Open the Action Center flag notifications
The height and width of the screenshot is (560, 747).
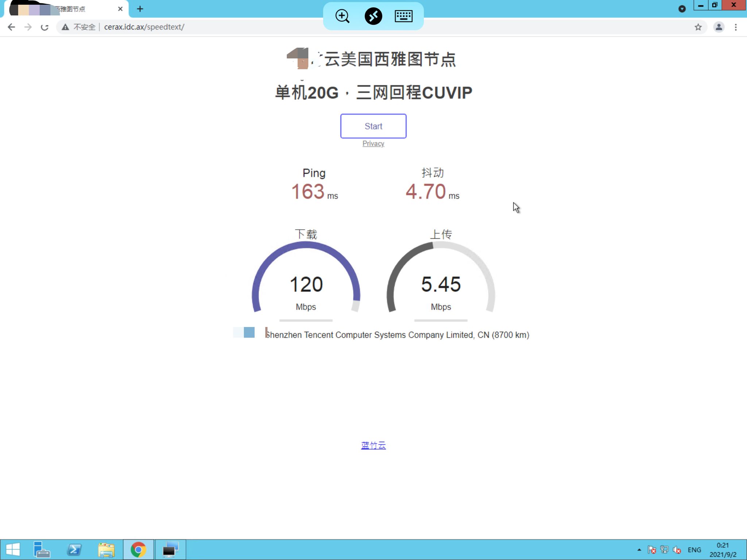651,549
